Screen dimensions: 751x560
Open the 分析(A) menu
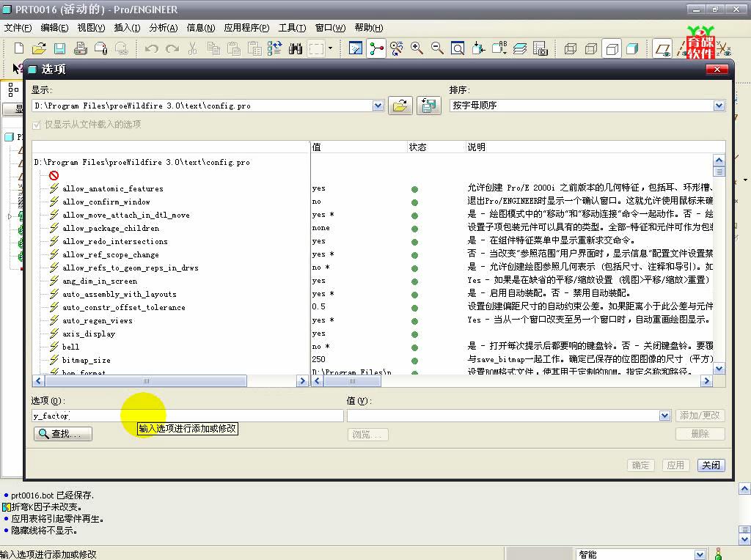click(164, 28)
